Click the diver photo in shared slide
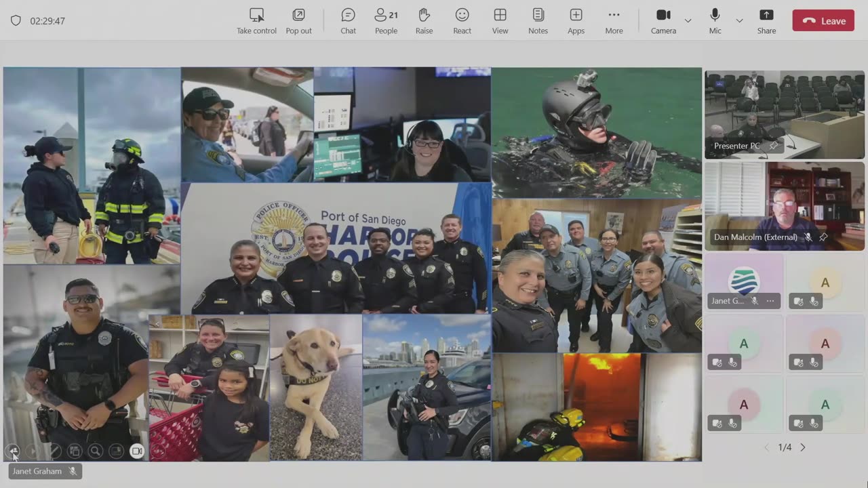The height and width of the screenshot is (488, 868). pyautogui.click(x=597, y=133)
